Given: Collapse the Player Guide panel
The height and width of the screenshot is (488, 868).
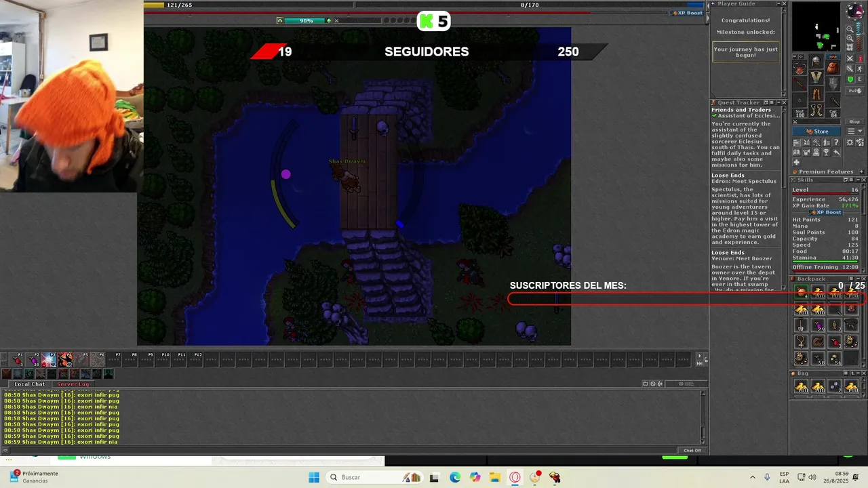Looking at the screenshot, I should [778, 4].
